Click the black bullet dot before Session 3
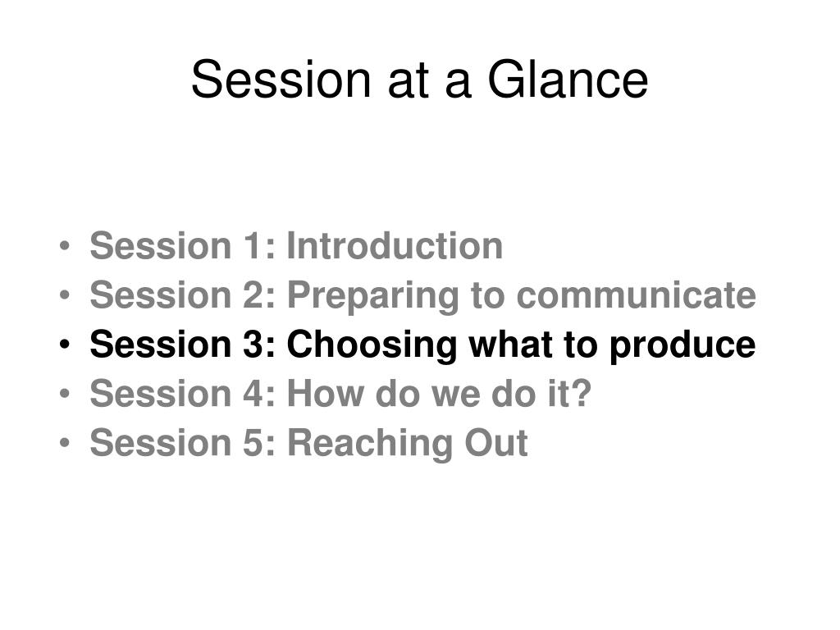The height and width of the screenshot is (630, 840). 65,345
